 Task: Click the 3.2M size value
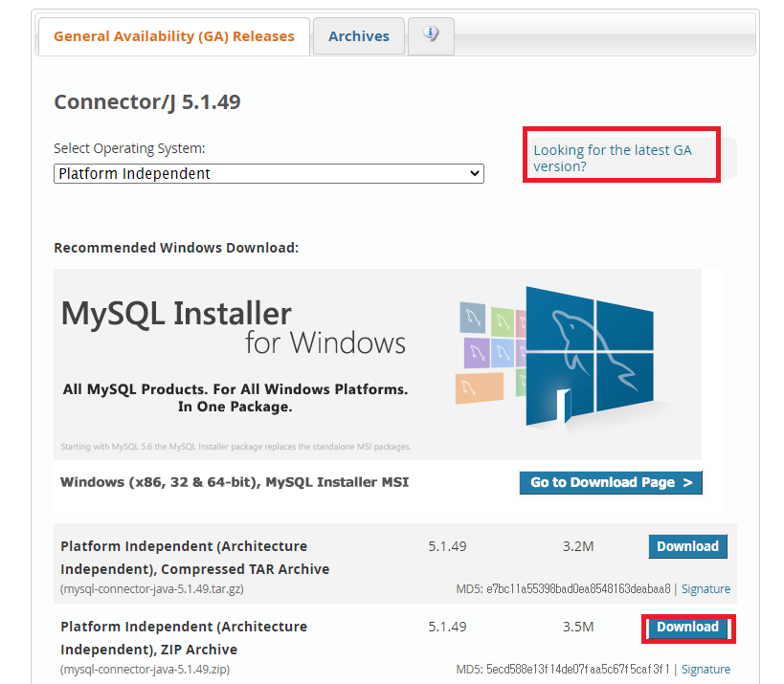[578, 546]
